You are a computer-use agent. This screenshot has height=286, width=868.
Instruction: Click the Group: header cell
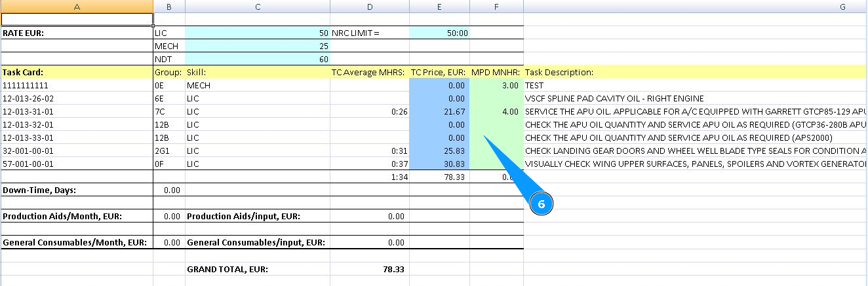[169, 72]
